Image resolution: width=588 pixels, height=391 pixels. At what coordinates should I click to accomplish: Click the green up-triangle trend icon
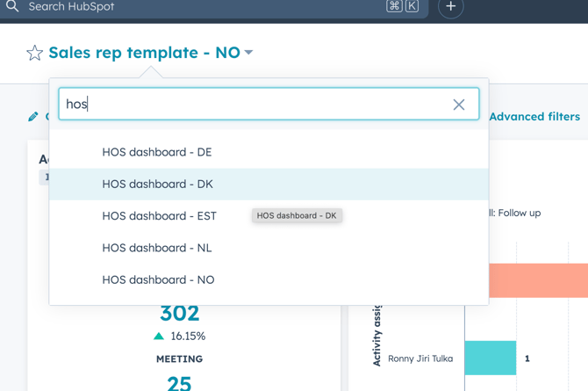[159, 336]
